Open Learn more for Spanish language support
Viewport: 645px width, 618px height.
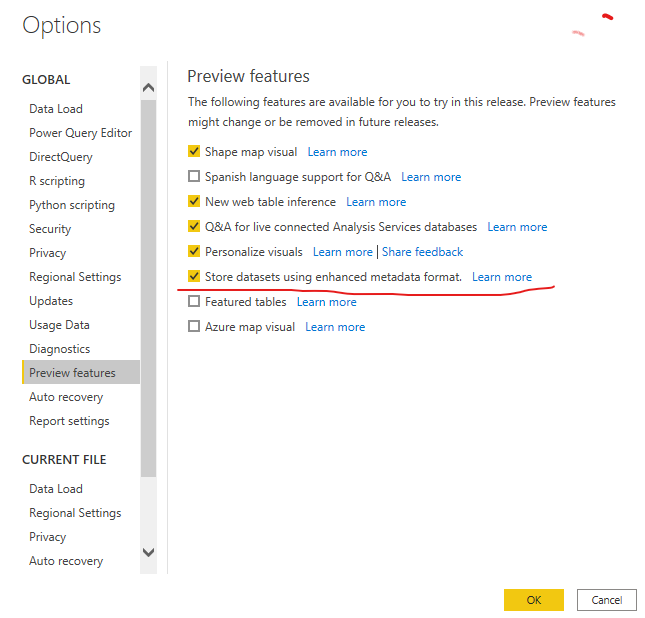pos(431,177)
